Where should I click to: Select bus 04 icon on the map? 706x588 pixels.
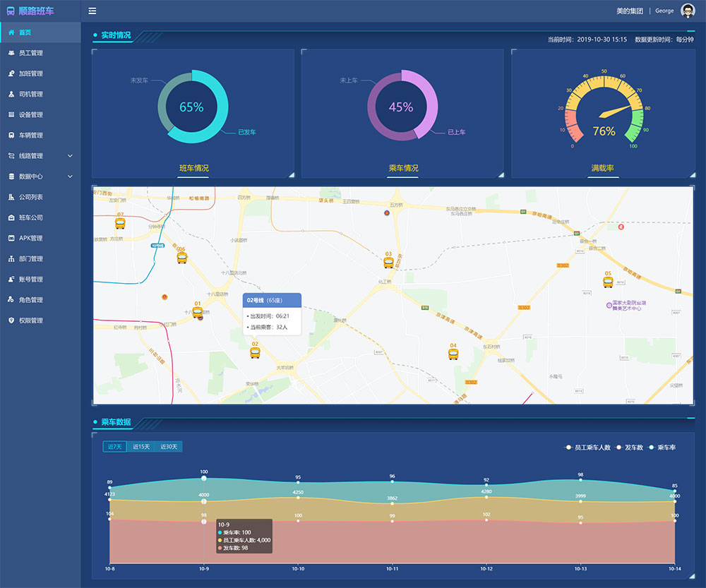(453, 354)
